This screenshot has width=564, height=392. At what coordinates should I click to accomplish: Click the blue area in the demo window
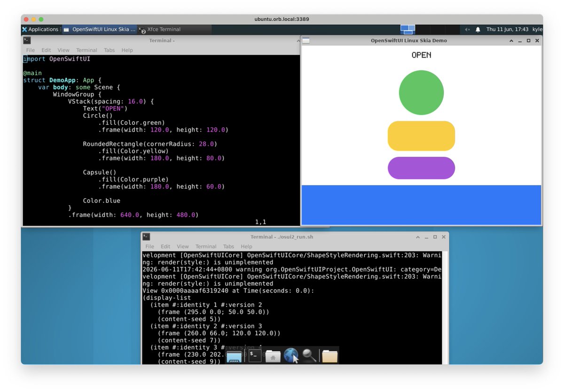(421, 205)
